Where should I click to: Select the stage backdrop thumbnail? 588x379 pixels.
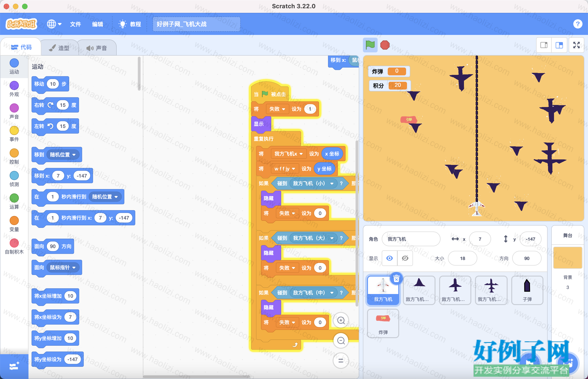tap(568, 257)
